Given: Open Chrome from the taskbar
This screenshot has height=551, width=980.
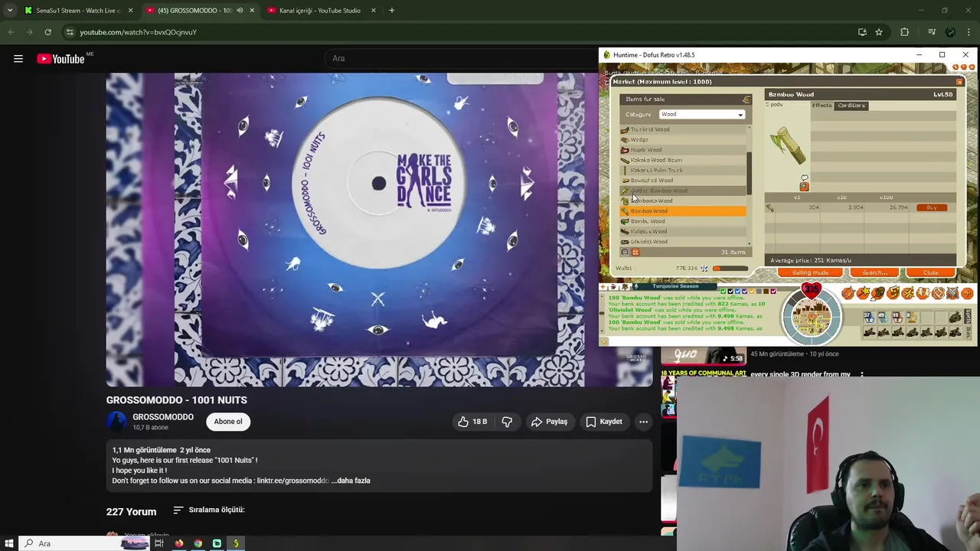Looking at the screenshot, I should [x=198, y=543].
